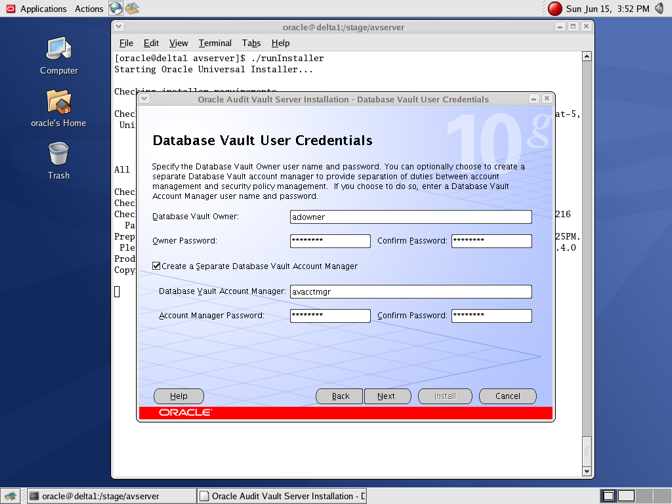Screen dimensions: 672x504
Task: Click the installer Help button
Action: [179, 396]
